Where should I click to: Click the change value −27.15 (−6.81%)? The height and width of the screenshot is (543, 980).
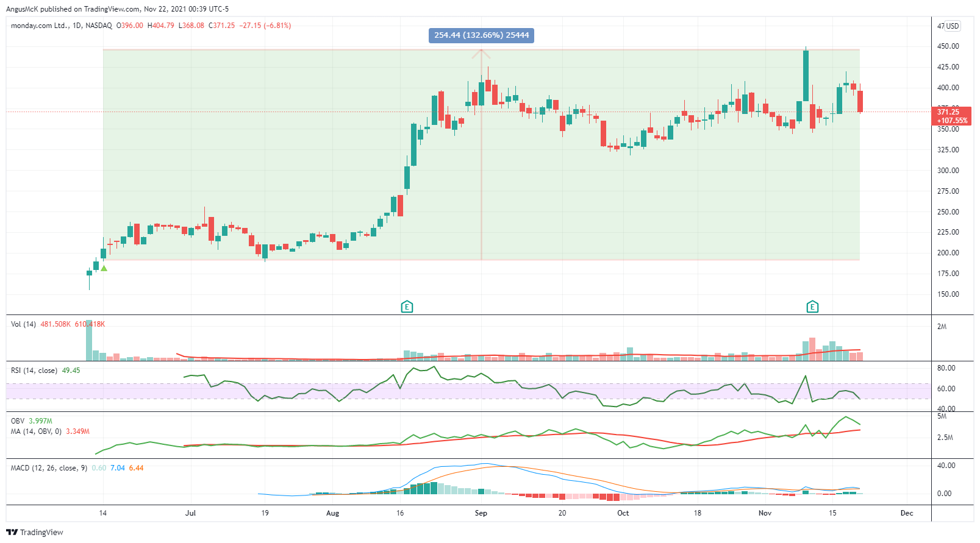[x=265, y=26]
